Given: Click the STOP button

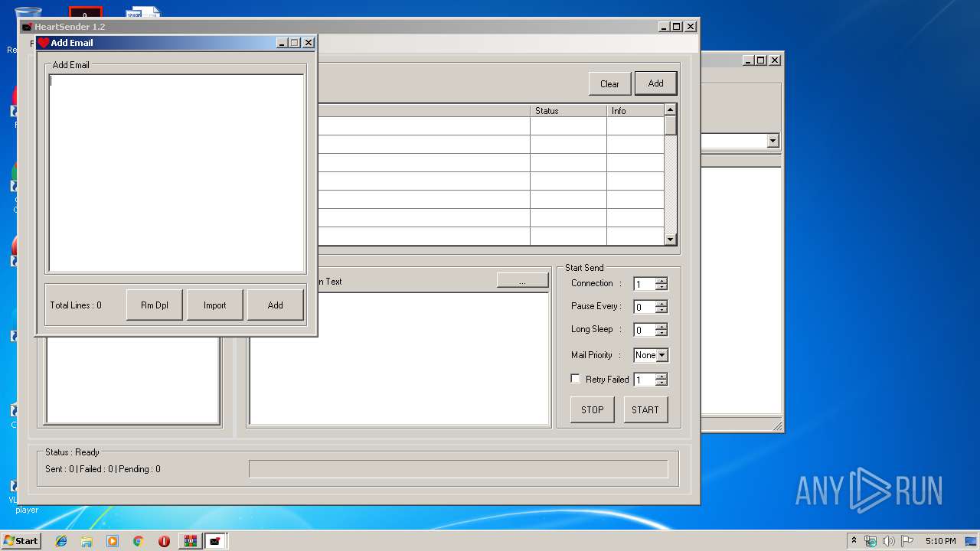Looking at the screenshot, I should coord(593,409).
